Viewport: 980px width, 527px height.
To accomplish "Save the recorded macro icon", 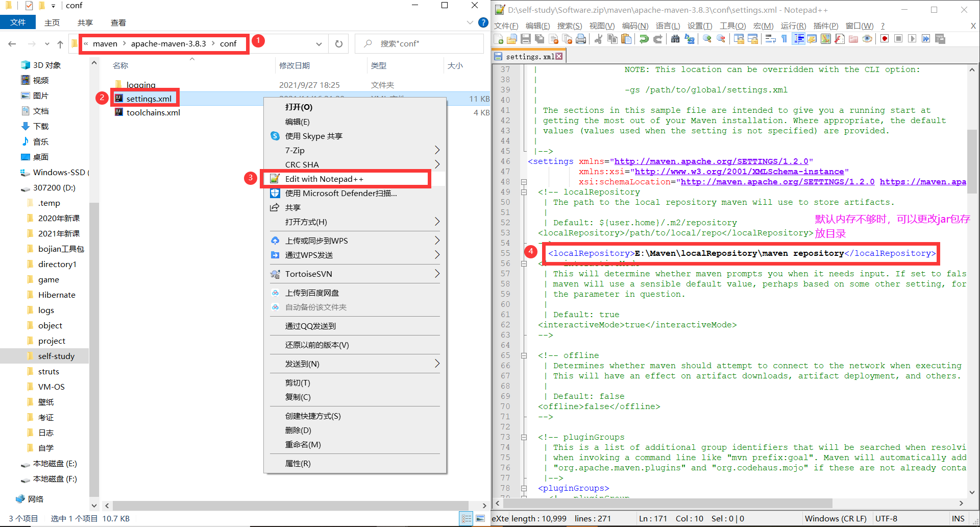I will point(940,39).
